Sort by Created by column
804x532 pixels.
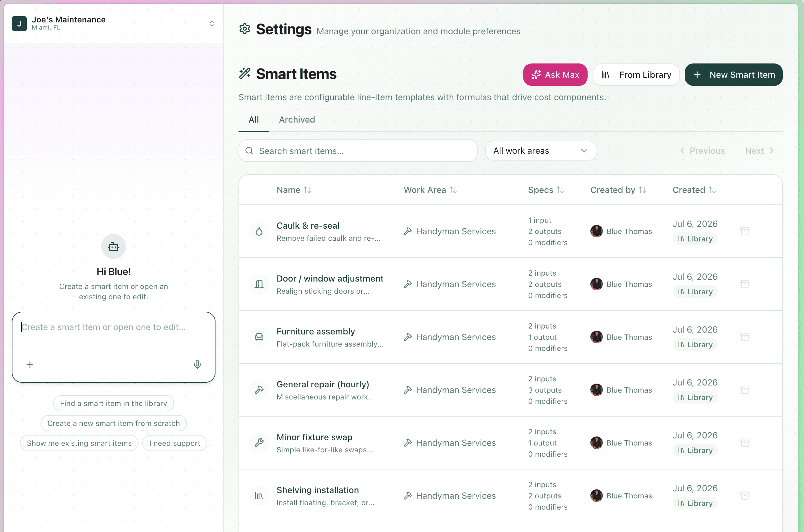click(618, 190)
